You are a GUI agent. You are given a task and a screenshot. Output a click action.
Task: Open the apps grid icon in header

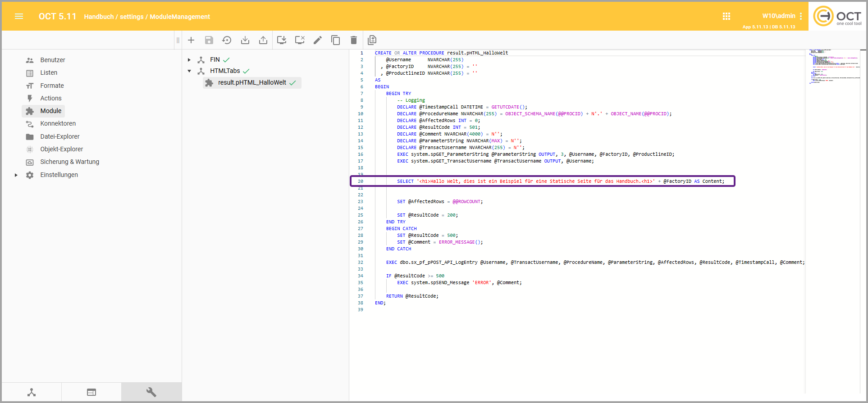click(x=726, y=16)
